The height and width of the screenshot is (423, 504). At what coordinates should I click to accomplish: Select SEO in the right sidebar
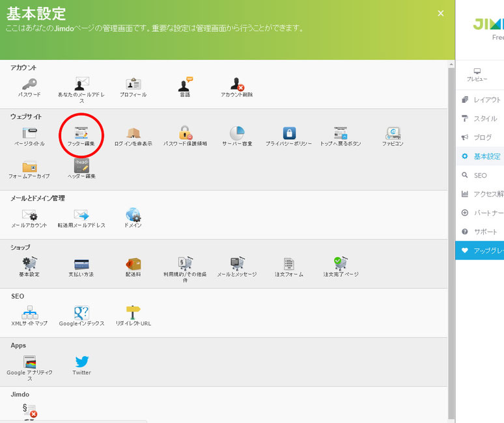tap(480, 175)
